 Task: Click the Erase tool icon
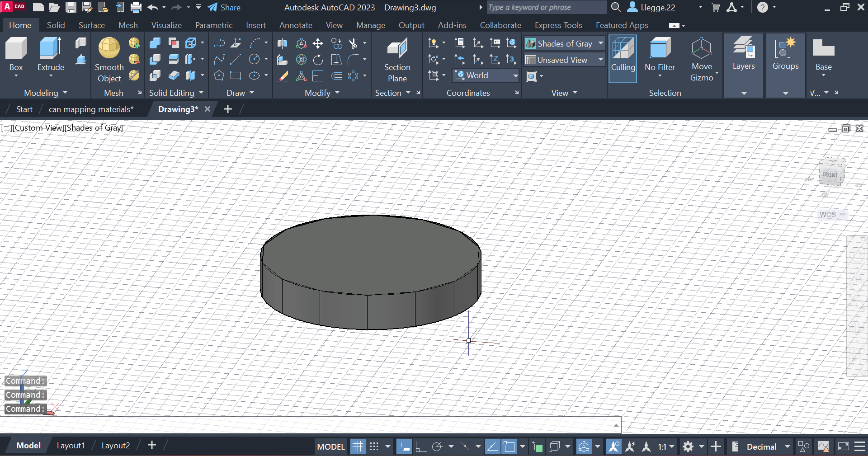[283, 76]
